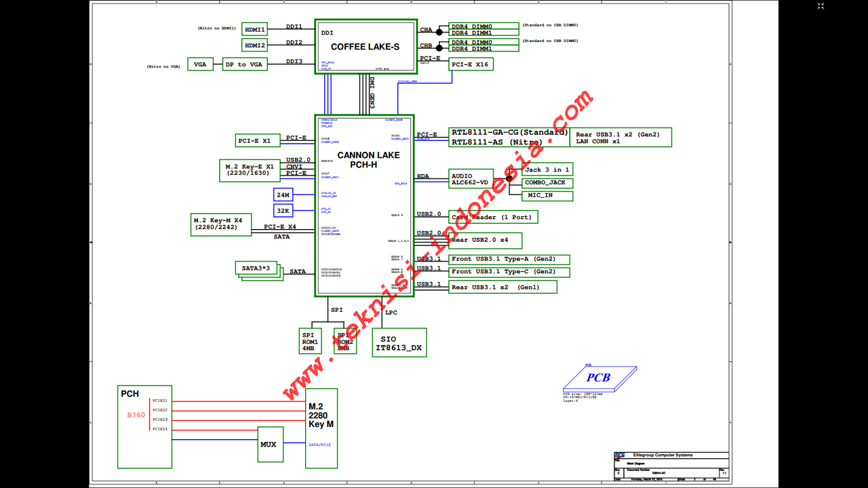Click the DDR4 DIMM1 box on CHB
This screenshot has height=488, width=868.
pos(484,49)
